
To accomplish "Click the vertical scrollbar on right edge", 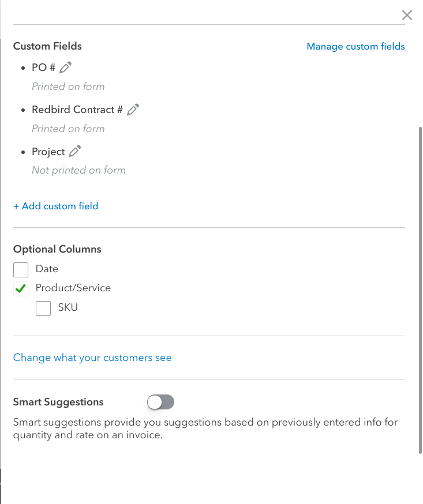I will 420,288.
